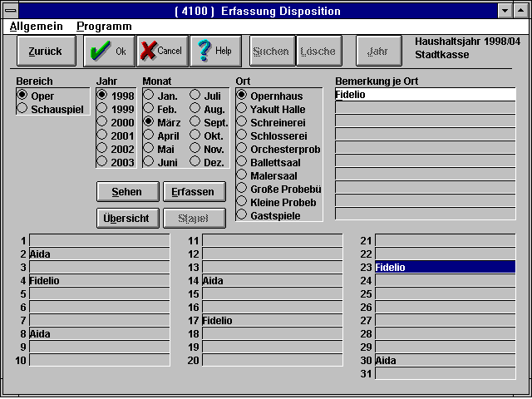Select April as the month
Screen dimensions: 532x399
click(149, 135)
